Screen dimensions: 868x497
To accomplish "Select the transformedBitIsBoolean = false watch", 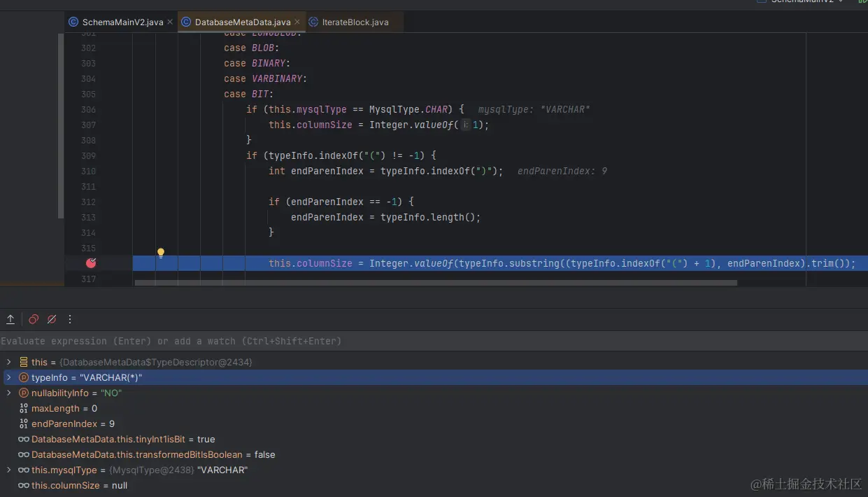I will pos(434,454).
